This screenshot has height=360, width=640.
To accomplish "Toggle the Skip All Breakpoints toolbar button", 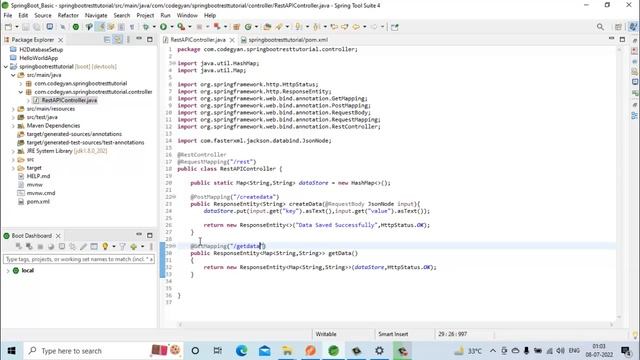I will 62,27.
